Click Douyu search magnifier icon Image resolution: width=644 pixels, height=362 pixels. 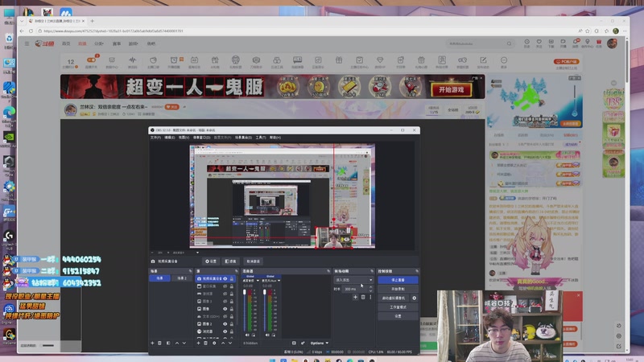point(510,43)
